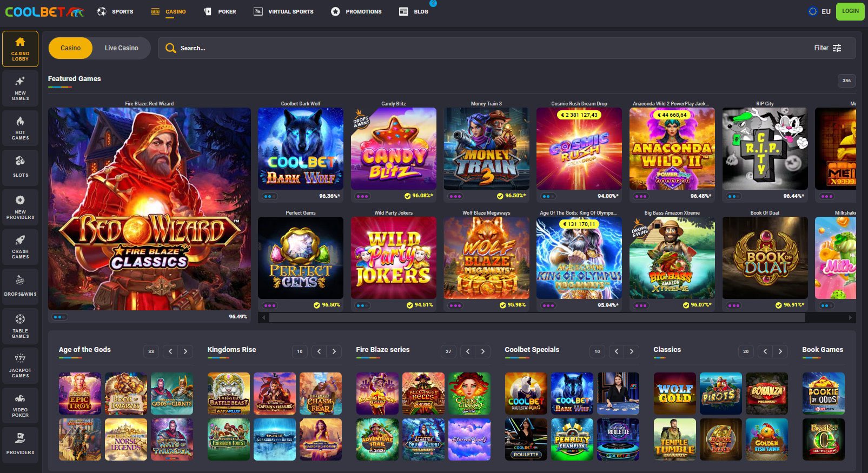Click the Search games input field
The image size is (868, 473).
click(507, 48)
